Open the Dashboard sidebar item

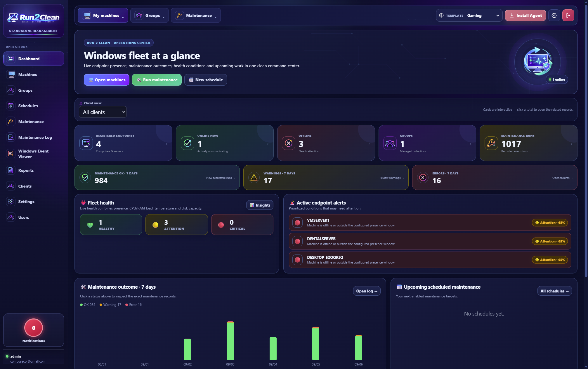pyautogui.click(x=34, y=59)
